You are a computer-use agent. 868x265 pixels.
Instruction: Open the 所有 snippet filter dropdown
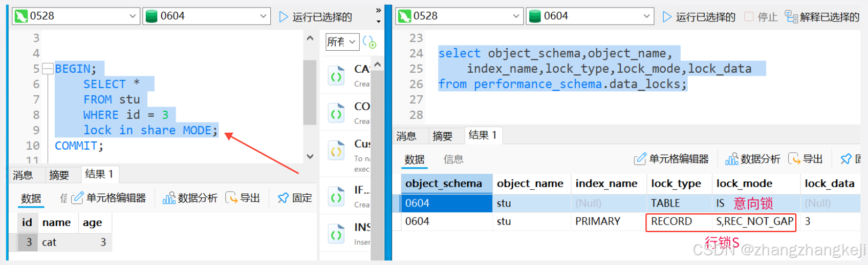coord(342,42)
